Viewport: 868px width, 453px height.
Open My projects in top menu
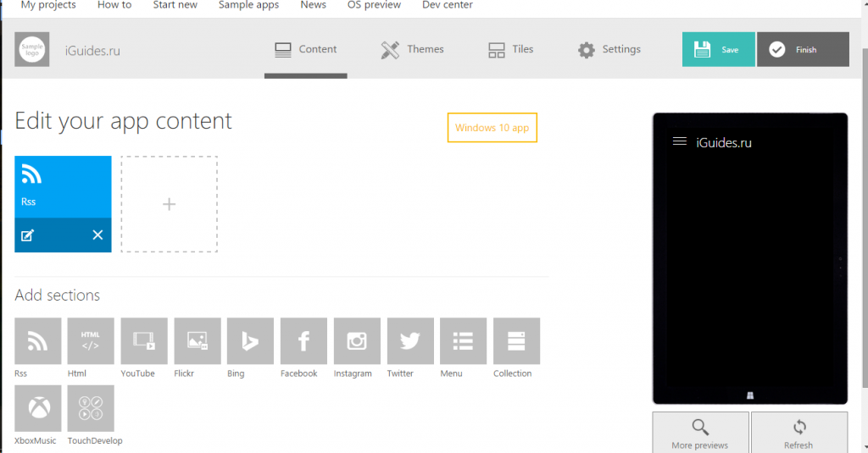(48, 6)
